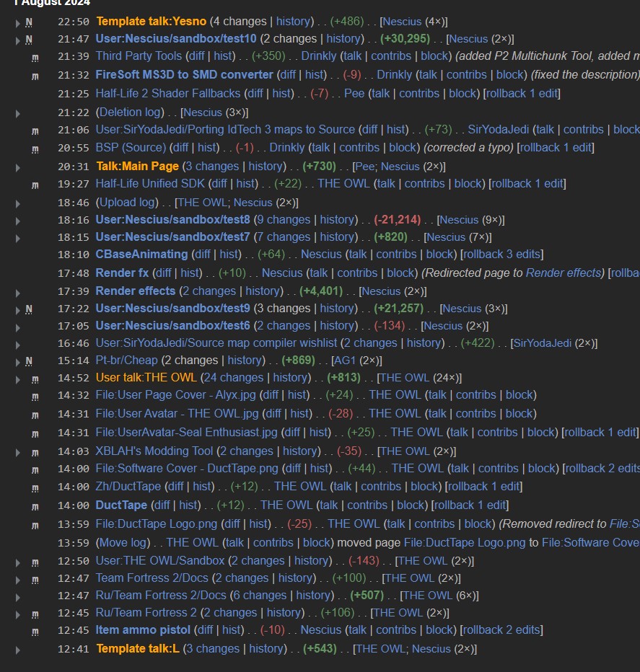Click 24 changes on User talk:THE OWL
The image size is (640, 672).
pyautogui.click(x=232, y=377)
